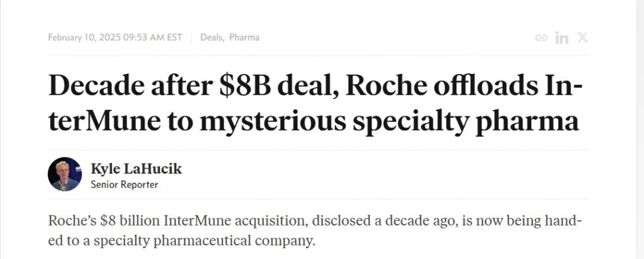
Task: Open the Pharma category
Action: tap(244, 38)
